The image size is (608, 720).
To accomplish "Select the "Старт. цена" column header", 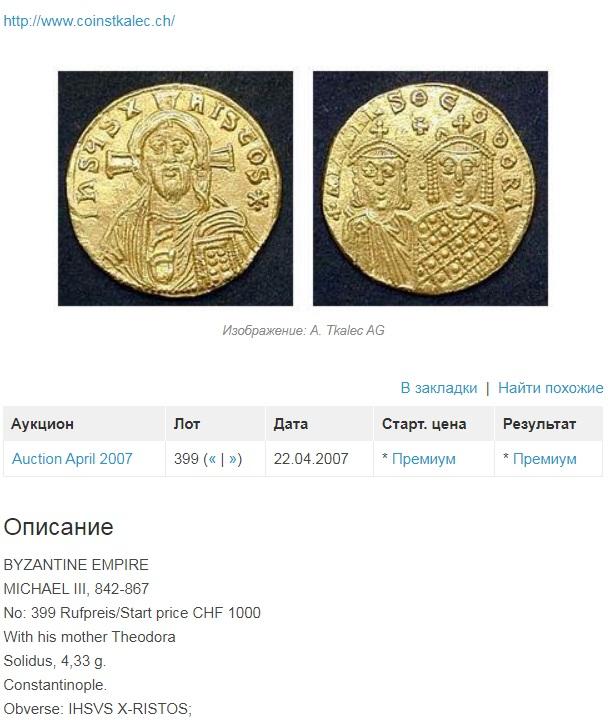I will tap(424, 423).
